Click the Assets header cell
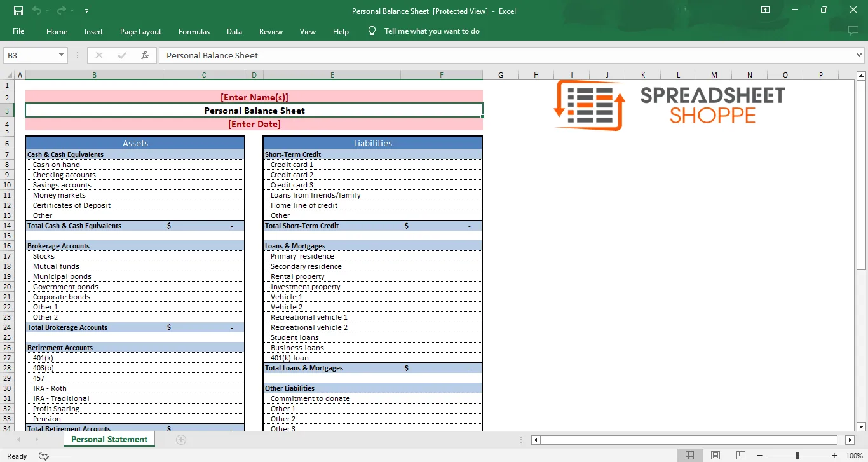This screenshot has width=868, height=462. click(x=135, y=143)
